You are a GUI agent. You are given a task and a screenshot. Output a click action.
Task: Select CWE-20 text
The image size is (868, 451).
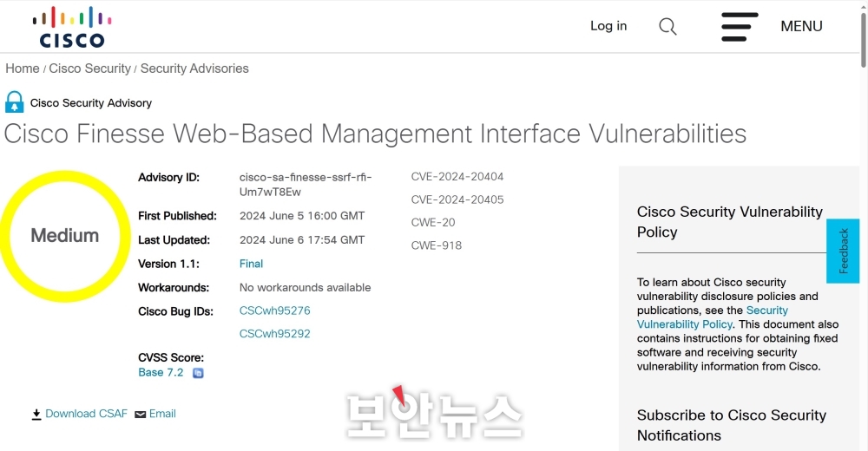pyautogui.click(x=433, y=222)
